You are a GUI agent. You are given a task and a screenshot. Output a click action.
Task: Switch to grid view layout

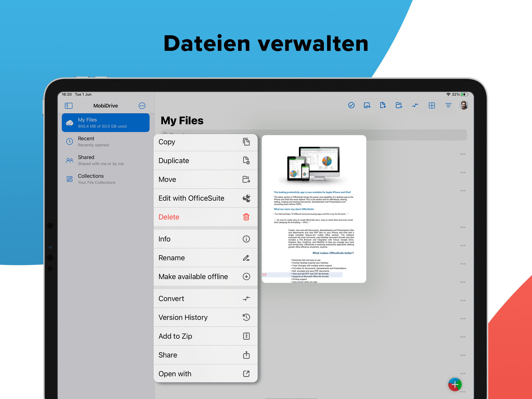coord(432,105)
